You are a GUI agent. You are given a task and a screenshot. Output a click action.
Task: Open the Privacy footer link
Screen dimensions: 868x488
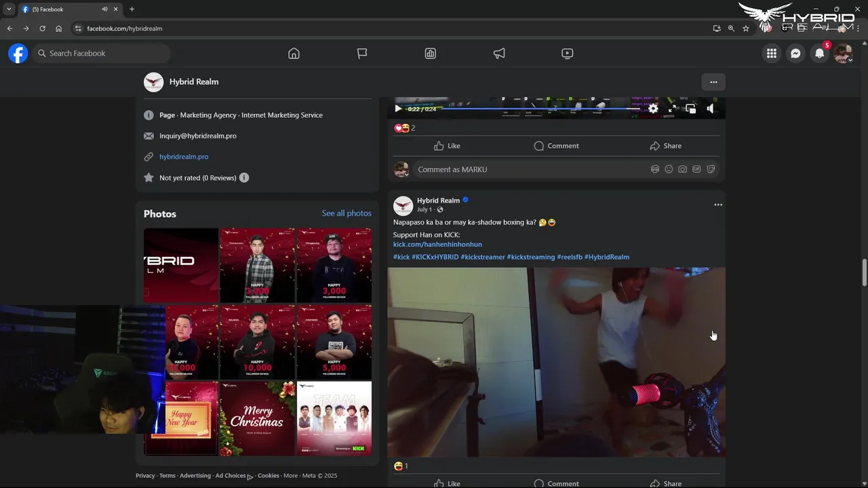pyautogui.click(x=145, y=476)
